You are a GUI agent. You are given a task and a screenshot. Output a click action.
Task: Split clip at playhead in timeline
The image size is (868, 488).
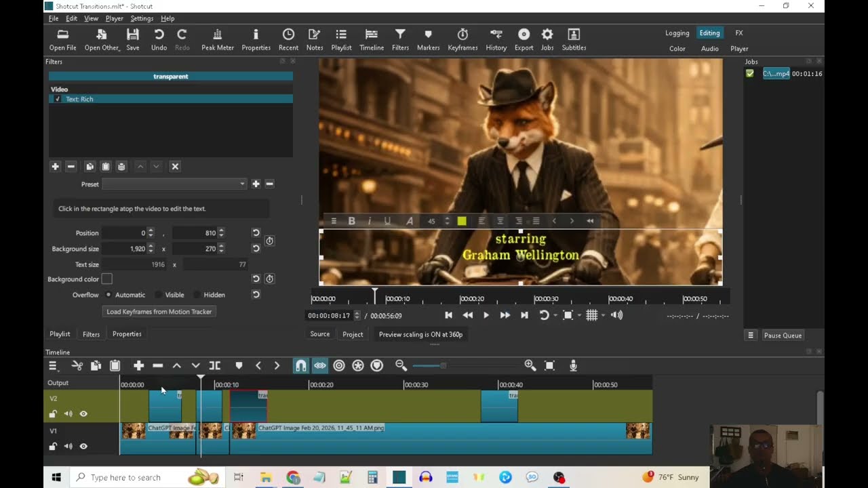pyautogui.click(x=214, y=365)
